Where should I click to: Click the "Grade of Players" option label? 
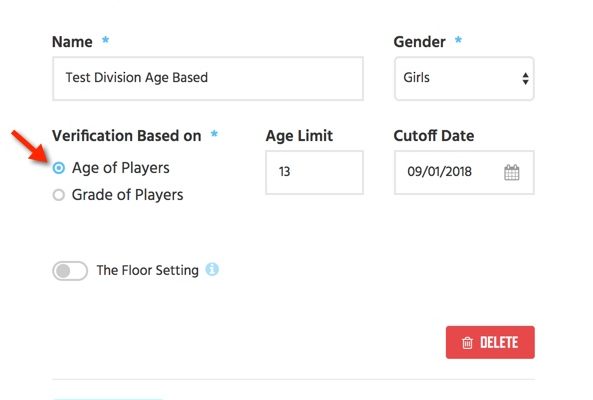[127, 195]
